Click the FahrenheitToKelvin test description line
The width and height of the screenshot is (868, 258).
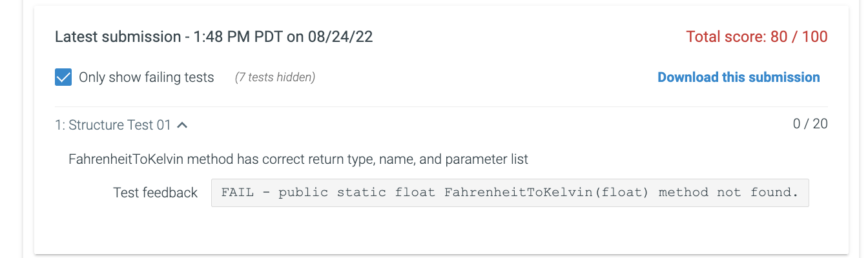click(x=298, y=159)
